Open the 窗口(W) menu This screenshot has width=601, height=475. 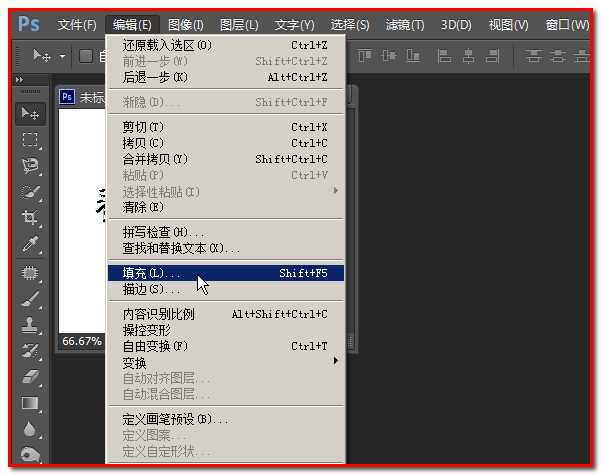pyautogui.click(x=567, y=25)
